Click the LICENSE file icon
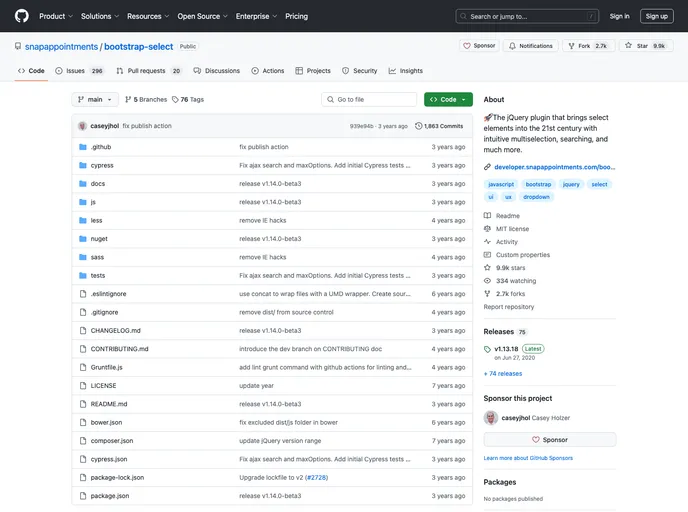The image size is (688, 512). click(82, 386)
